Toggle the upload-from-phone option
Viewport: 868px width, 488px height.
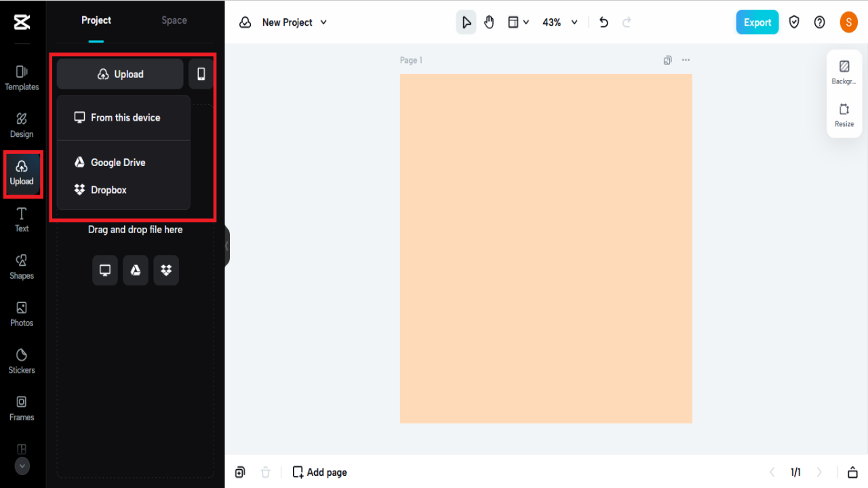click(201, 73)
